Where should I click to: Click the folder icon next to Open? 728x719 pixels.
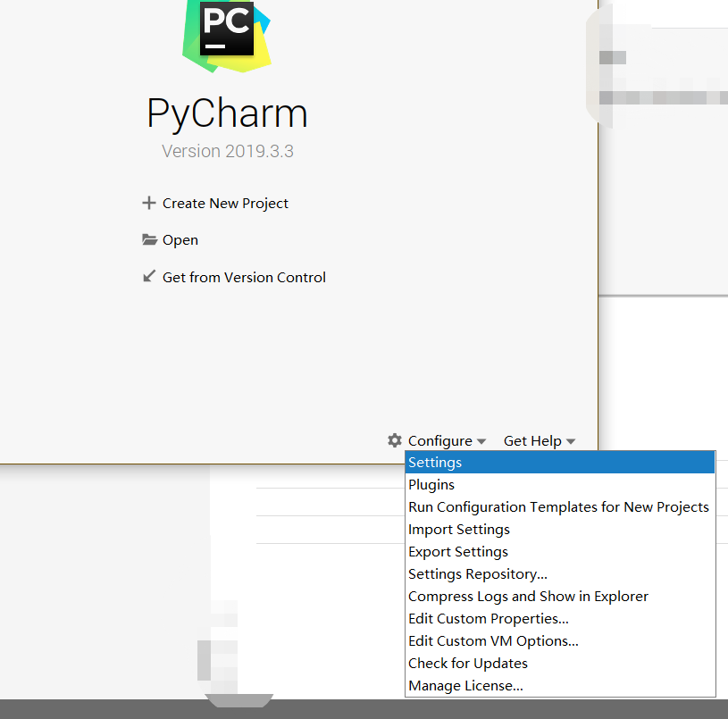coord(148,239)
